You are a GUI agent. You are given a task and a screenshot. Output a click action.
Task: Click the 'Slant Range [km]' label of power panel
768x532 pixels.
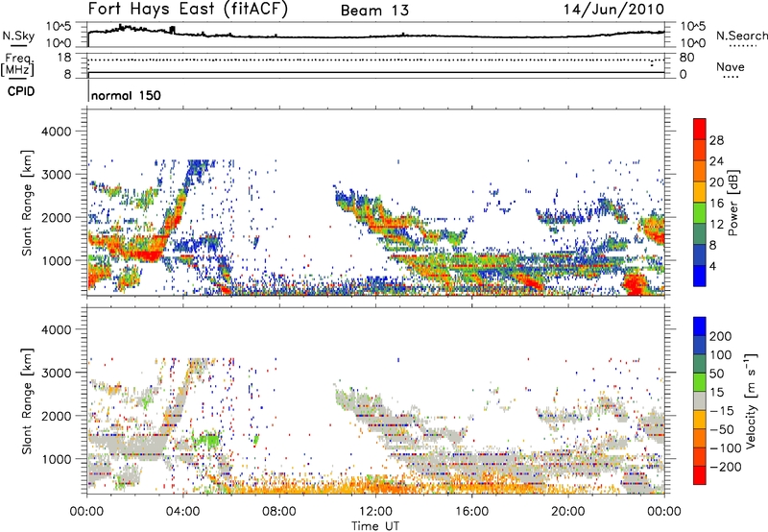pos(27,203)
